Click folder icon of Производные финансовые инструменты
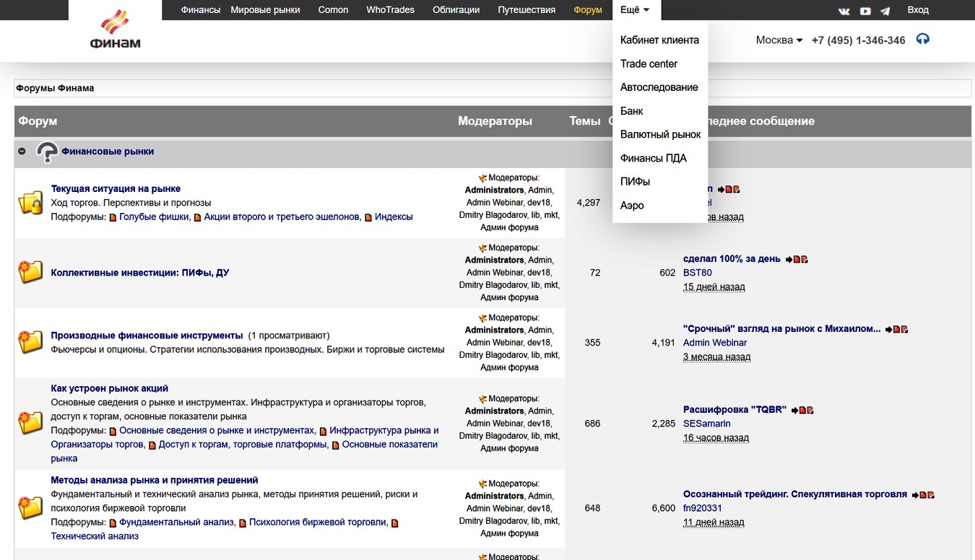Screen dimensions: 975x560 (x=30, y=341)
